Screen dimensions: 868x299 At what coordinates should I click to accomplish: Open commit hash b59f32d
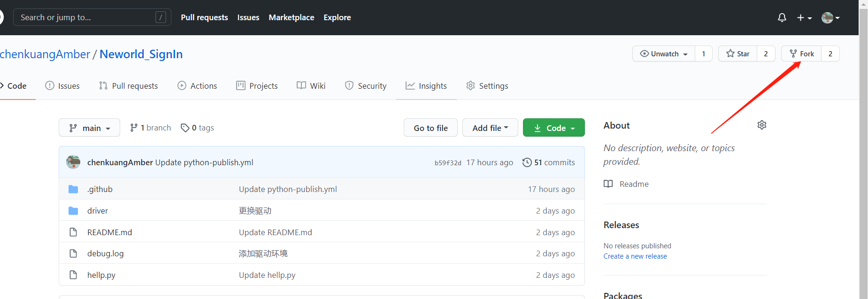coord(448,163)
